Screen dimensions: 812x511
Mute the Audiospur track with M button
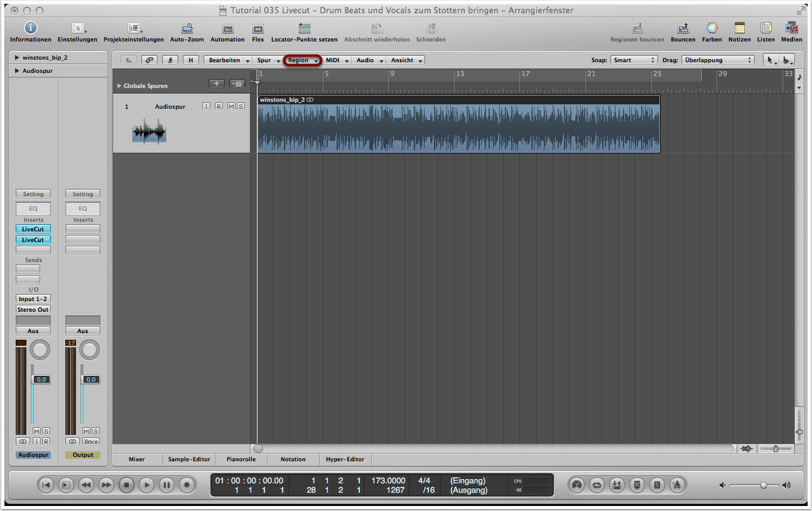pos(231,107)
